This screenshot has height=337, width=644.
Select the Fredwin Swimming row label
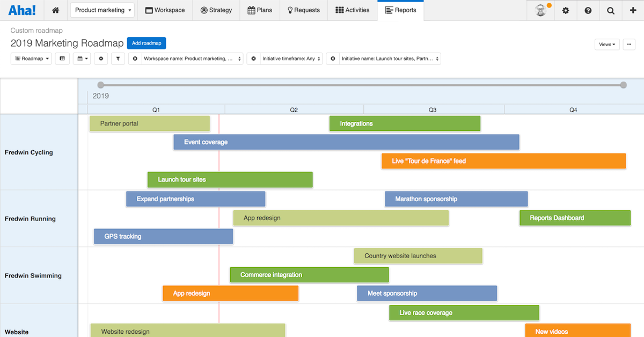coord(33,276)
